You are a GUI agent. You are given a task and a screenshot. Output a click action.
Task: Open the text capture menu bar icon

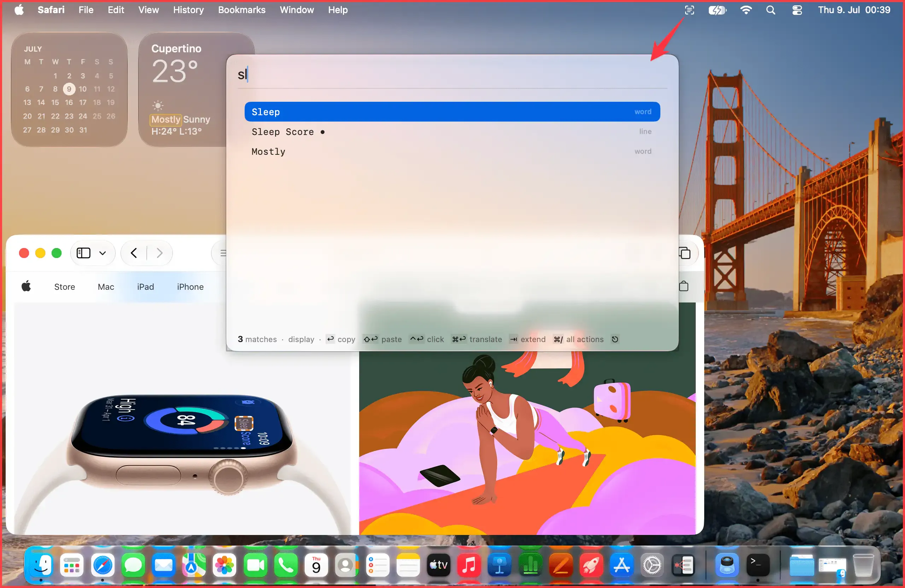pos(689,10)
